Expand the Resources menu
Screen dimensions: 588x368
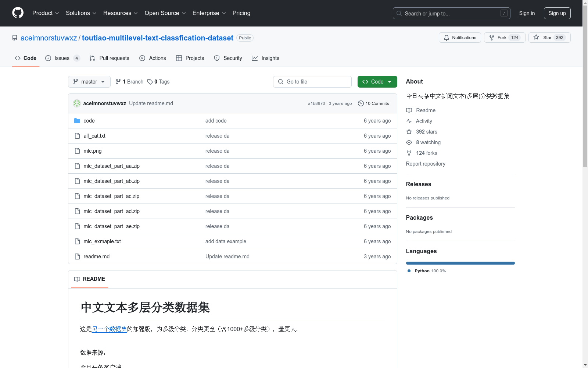point(120,13)
